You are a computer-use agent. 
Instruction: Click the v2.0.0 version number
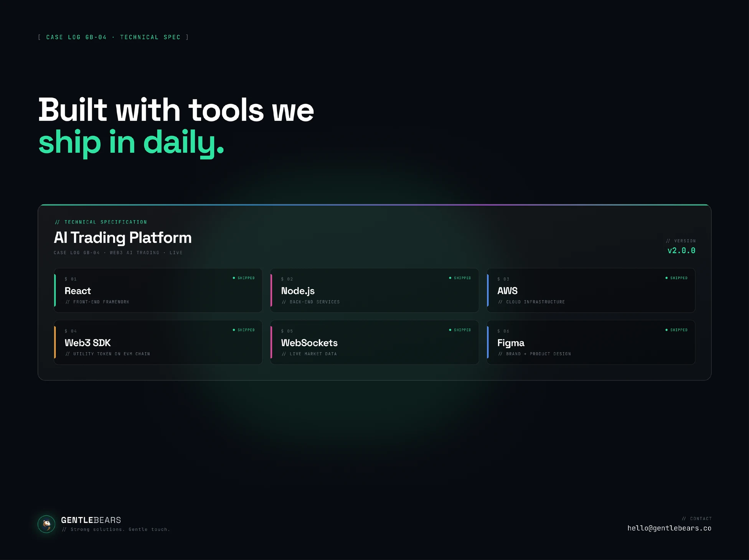681,250
